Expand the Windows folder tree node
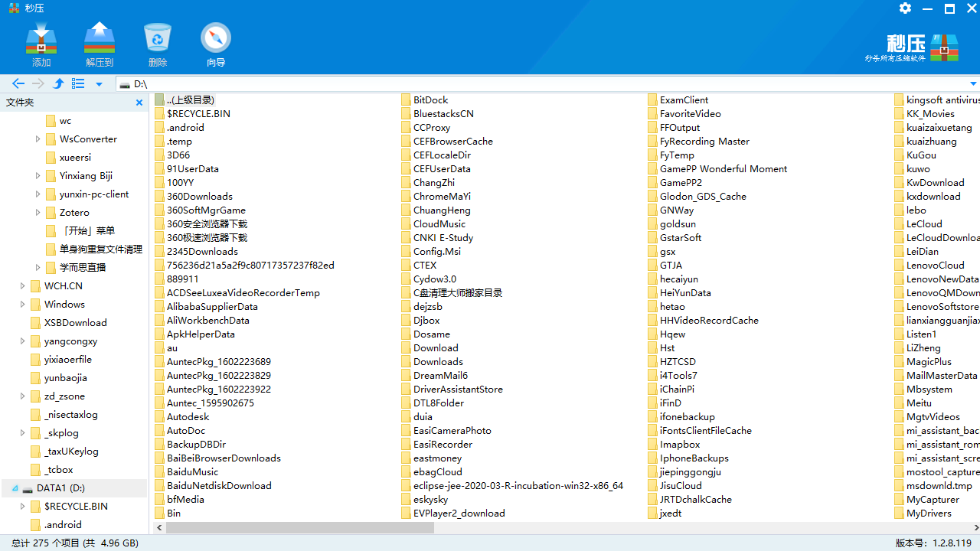 click(23, 305)
